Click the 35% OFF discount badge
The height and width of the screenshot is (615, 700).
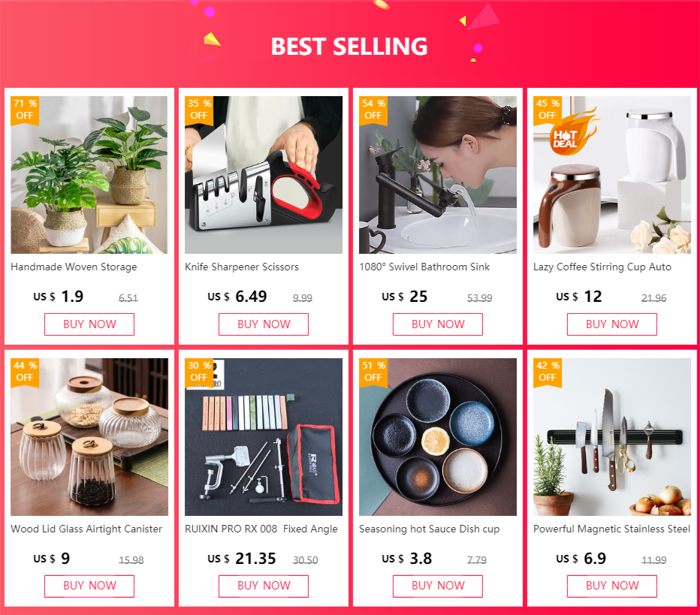[199, 110]
